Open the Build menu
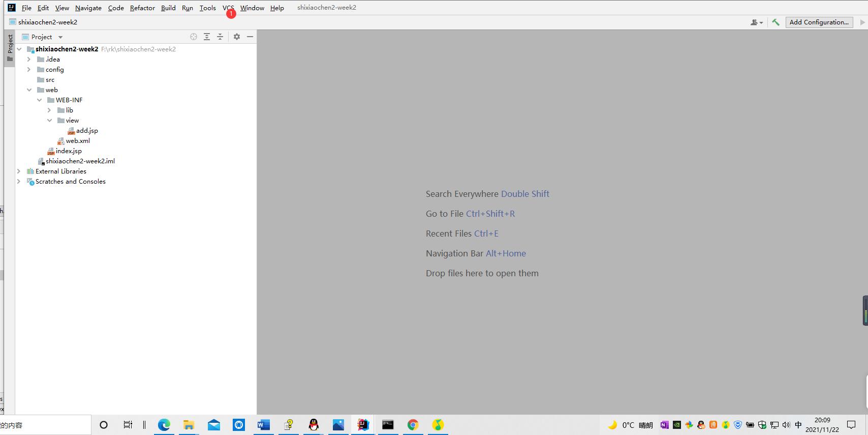This screenshot has height=435, width=868. pyautogui.click(x=168, y=8)
